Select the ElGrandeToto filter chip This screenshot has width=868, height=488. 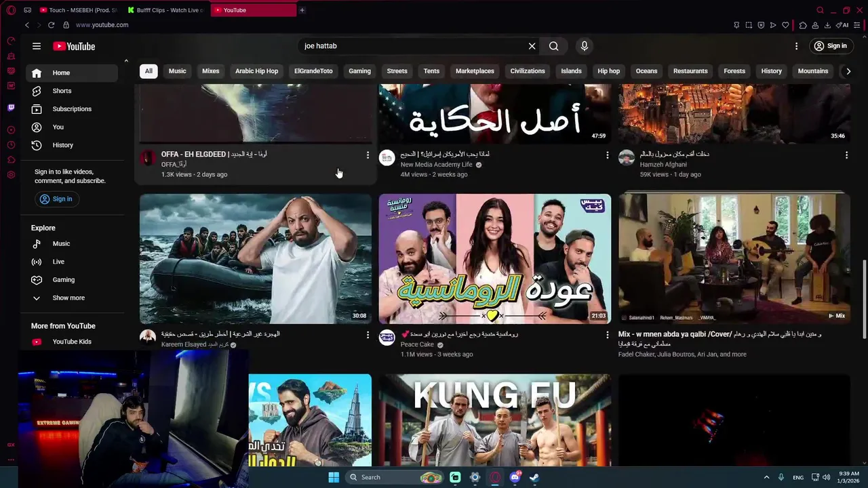(313, 71)
